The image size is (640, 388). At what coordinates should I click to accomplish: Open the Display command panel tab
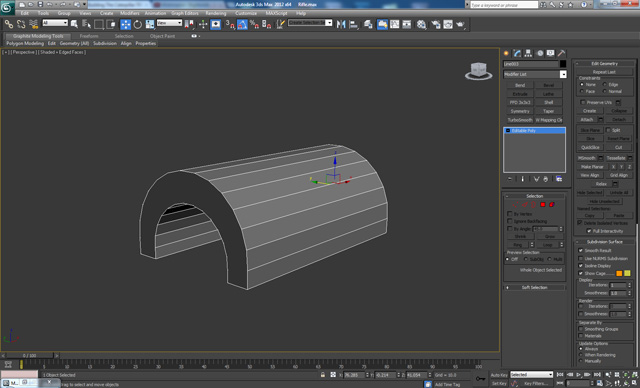pyautogui.click(x=551, y=53)
